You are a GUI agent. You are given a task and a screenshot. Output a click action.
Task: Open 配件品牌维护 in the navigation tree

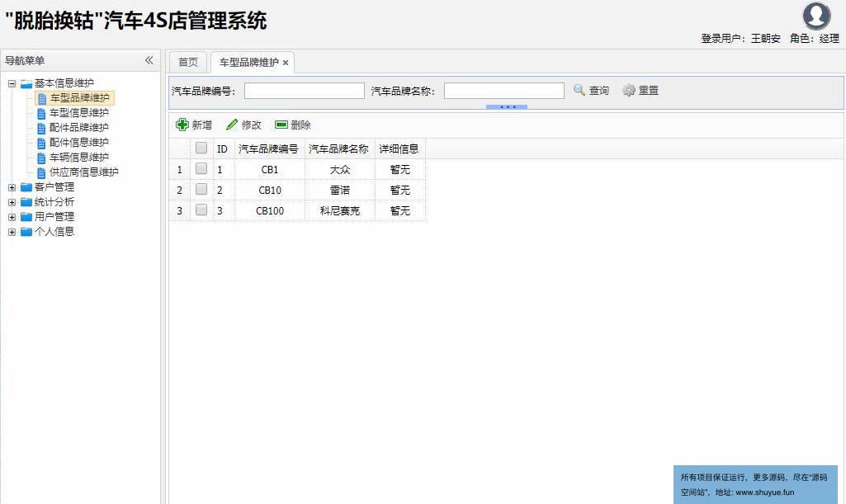click(x=78, y=128)
